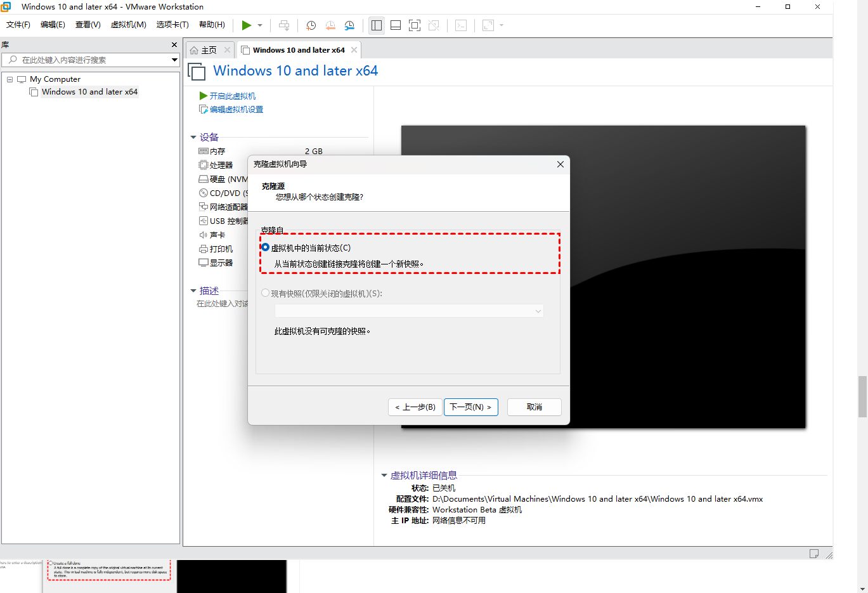
Task: Close the library panel with its X
Action: 174,45
